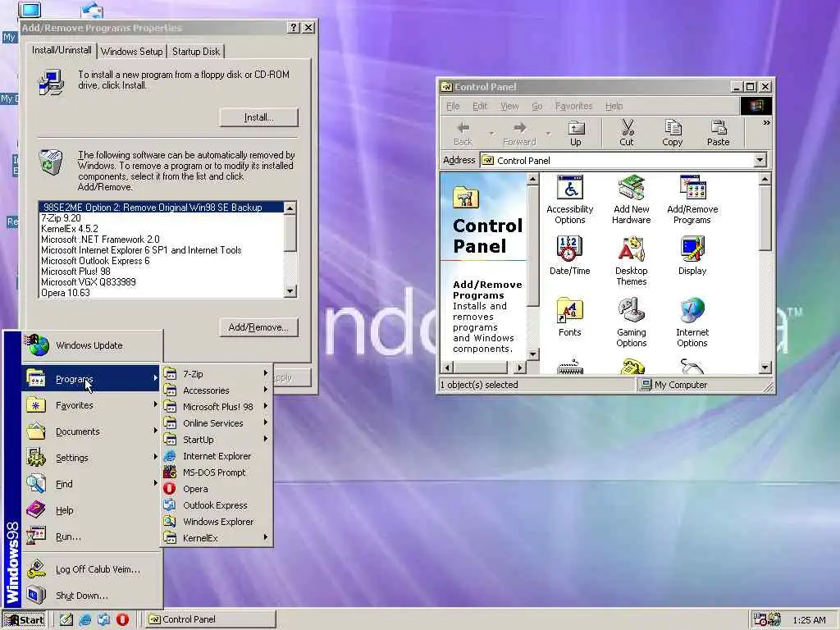Expand Find in the Start menu

tap(92, 484)
